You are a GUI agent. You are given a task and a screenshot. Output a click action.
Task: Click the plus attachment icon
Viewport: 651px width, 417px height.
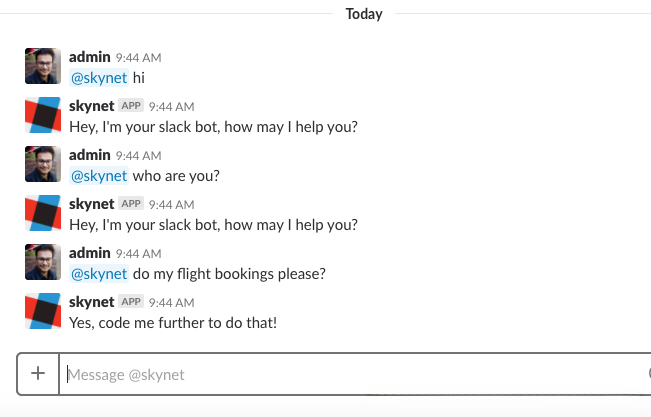coord(38,374)
